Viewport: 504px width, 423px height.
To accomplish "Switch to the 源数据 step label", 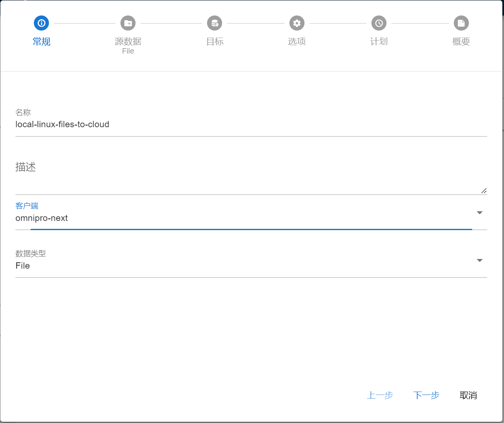I will [128, 41].
